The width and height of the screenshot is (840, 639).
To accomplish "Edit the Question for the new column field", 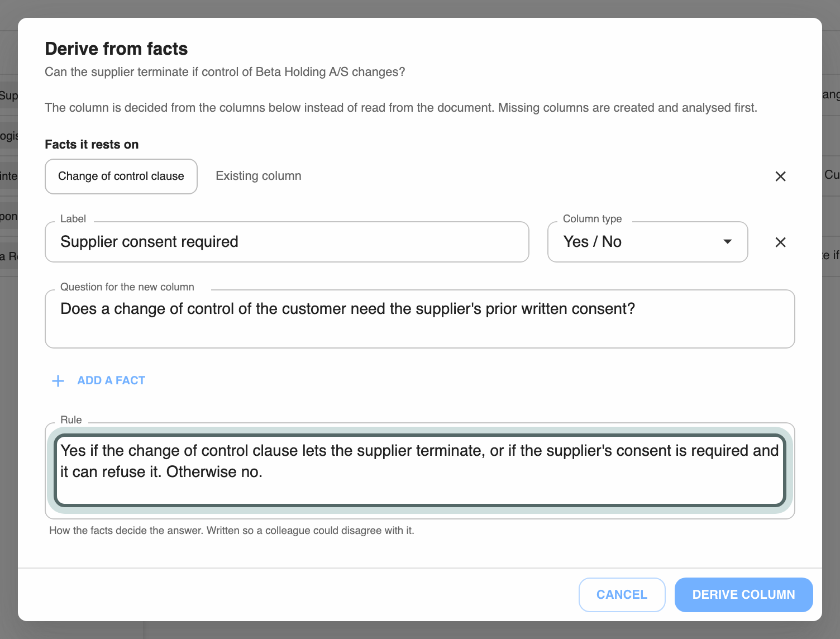I will (420, 319).
